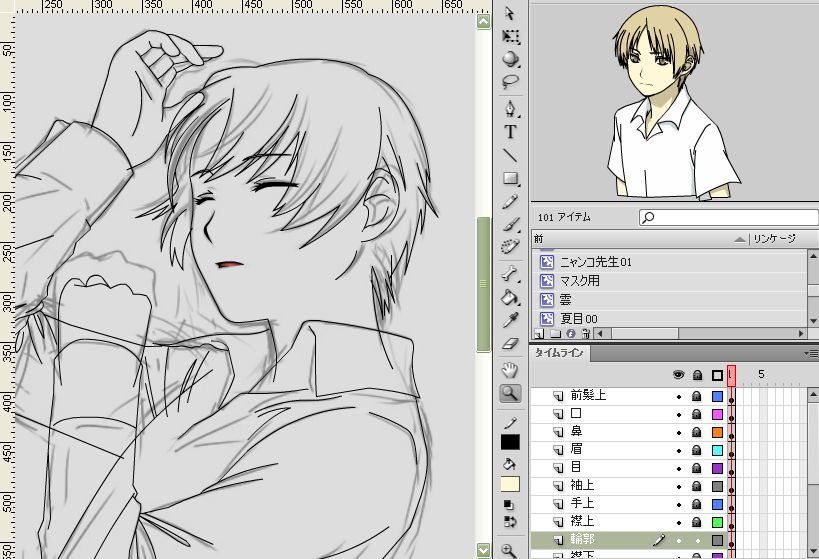
Task: Unlock the 鼻 layer
Action: point(697,432)
